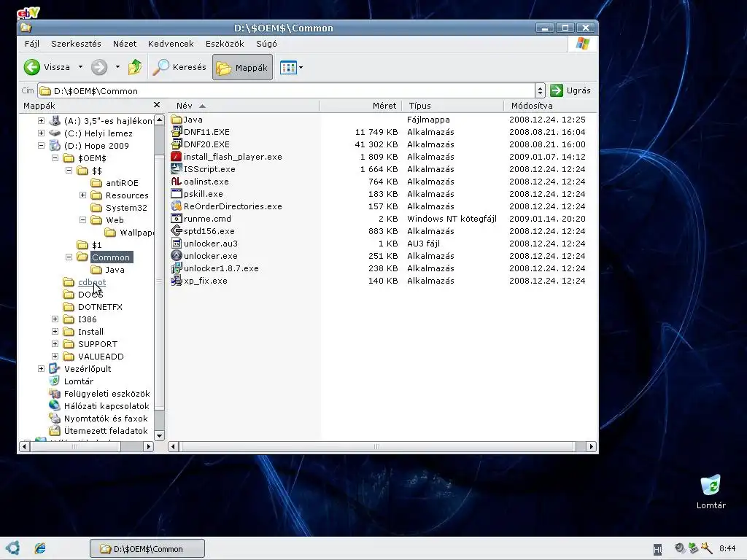Click the green Vissza back arrow icon
747x560 pixels.
tap(32, 67)
